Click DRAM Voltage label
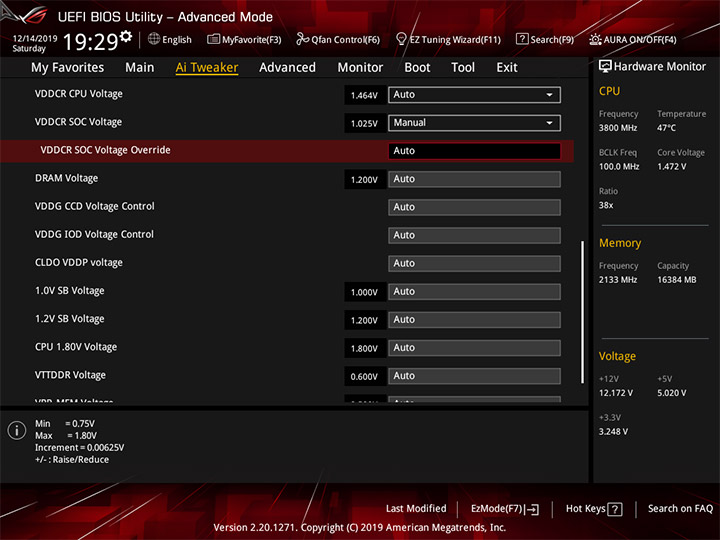This screenshot has width=720, height=540. tap(67, 178)
